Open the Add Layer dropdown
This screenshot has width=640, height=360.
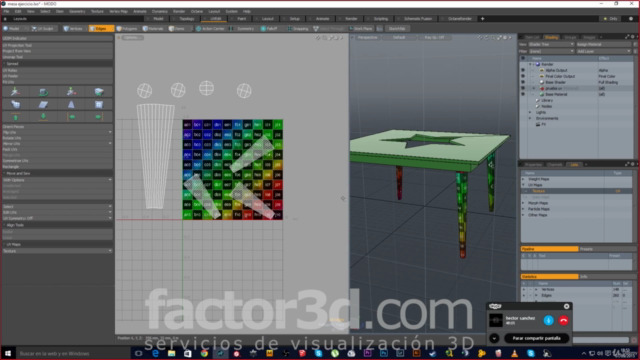(x=604, y=51)
